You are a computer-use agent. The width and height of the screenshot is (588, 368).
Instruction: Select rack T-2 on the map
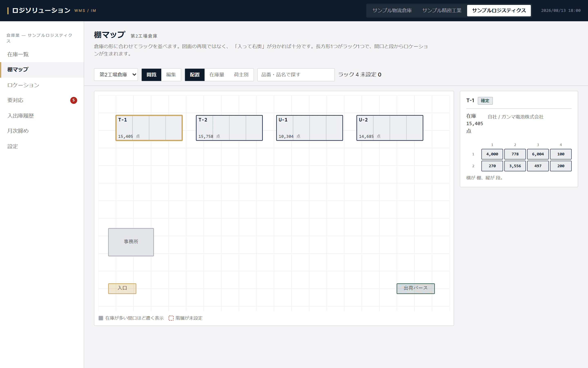click(x=229, y=128)
